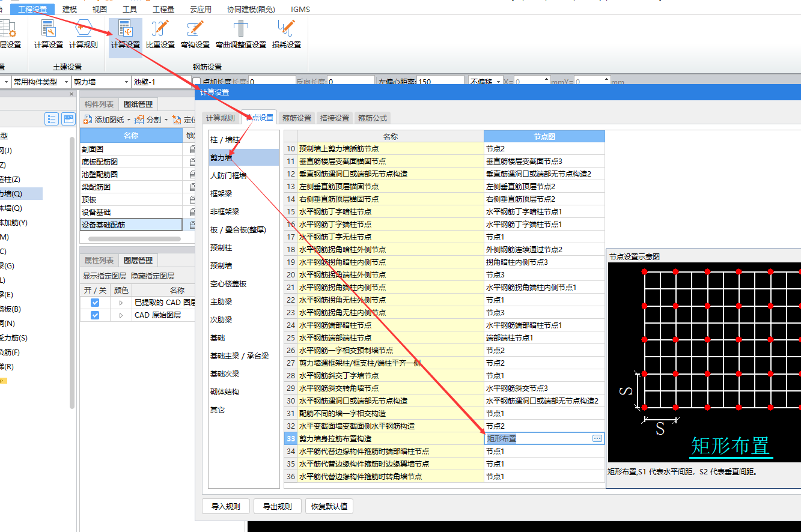The image size is (801, 532).
Task: Open 损耗设置 from the ribbon
Action: coord(286,34)
